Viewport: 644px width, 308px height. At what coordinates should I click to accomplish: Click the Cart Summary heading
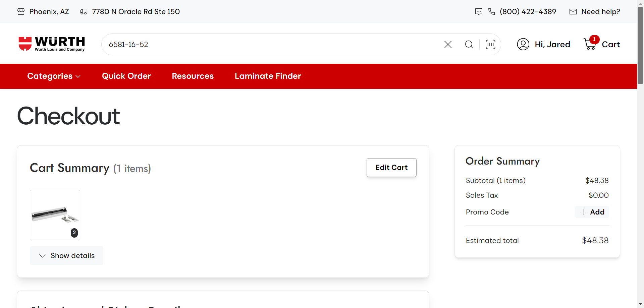[69, 168]
